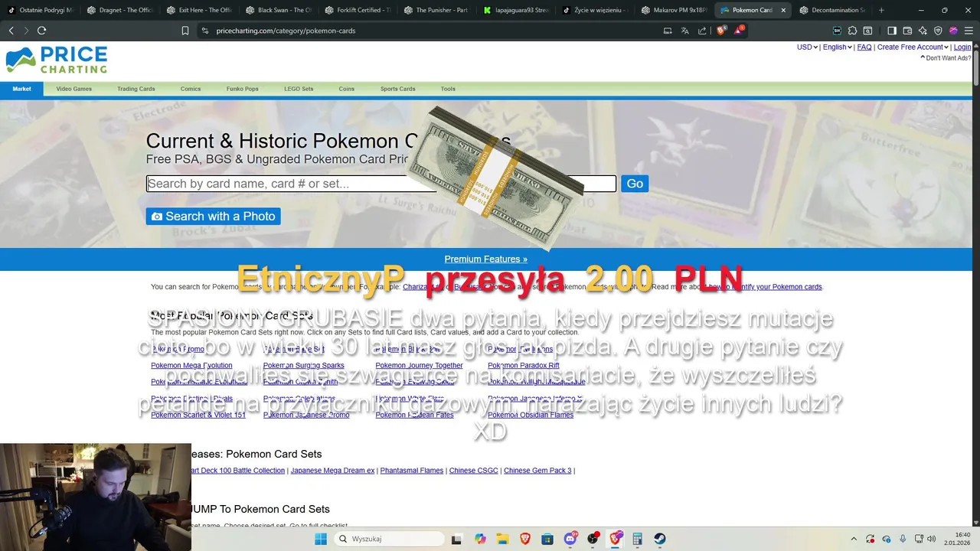
Task: Open the Brave VPN shield icon
Action: [x=938, y=31]
